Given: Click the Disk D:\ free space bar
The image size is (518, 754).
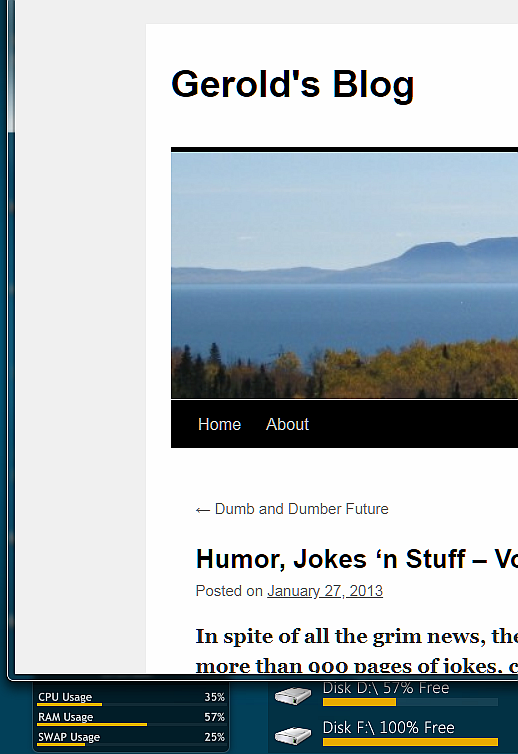Looking at the screenshot, I should [x=410, y=703].
